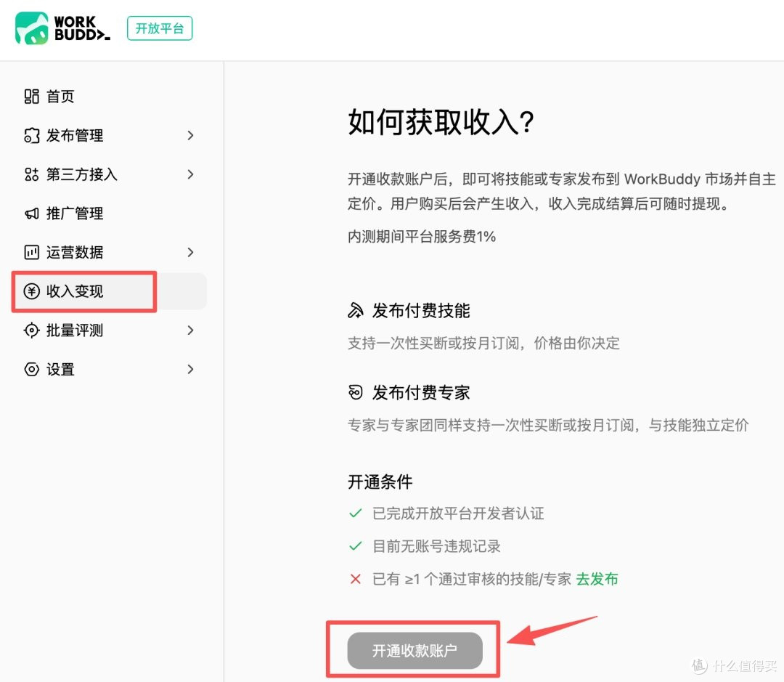Click red cross beside 已有 ≥1 个通过审核
Viewport: 784px width, 682px height.
356,579
